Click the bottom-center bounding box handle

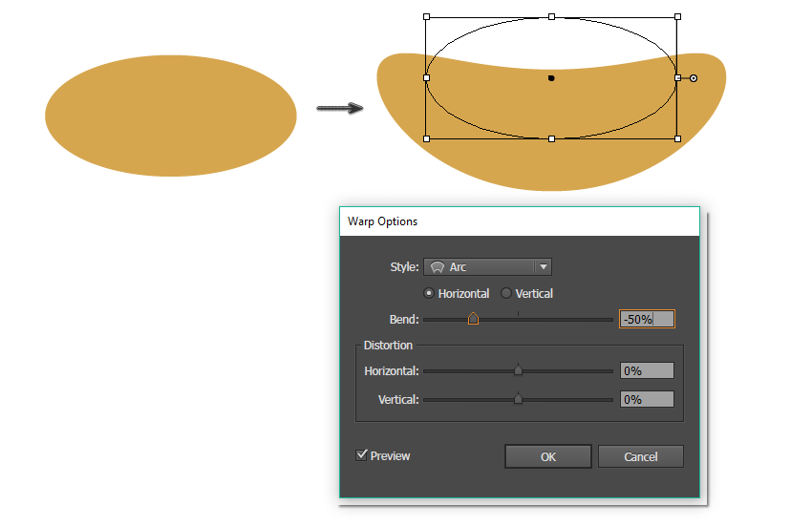[551, 138]
